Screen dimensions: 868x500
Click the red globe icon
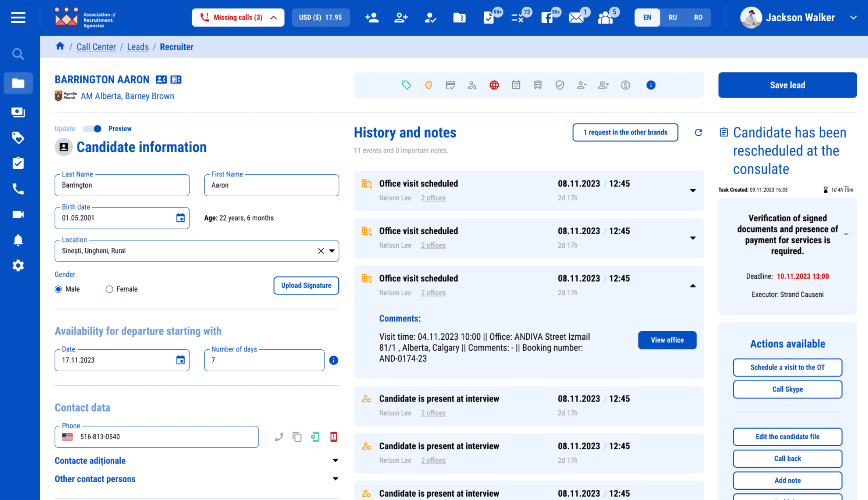494,85
